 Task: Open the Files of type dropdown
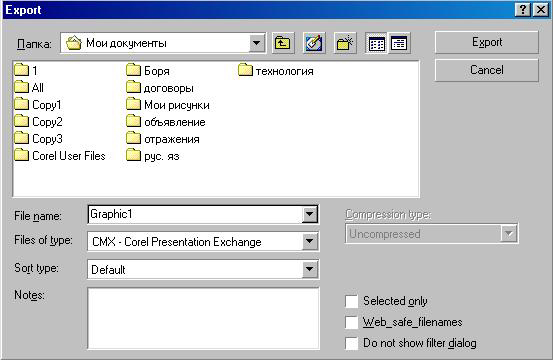[309, 242]
